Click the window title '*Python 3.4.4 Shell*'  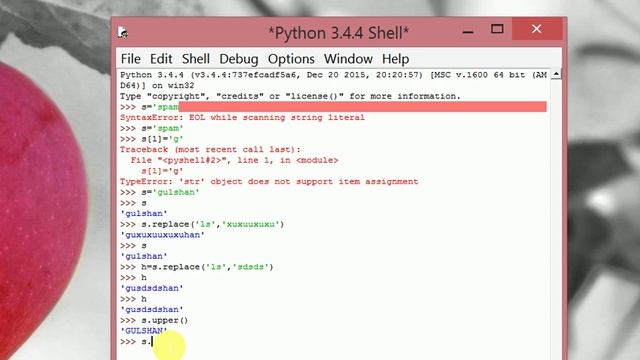pos(338,33)
